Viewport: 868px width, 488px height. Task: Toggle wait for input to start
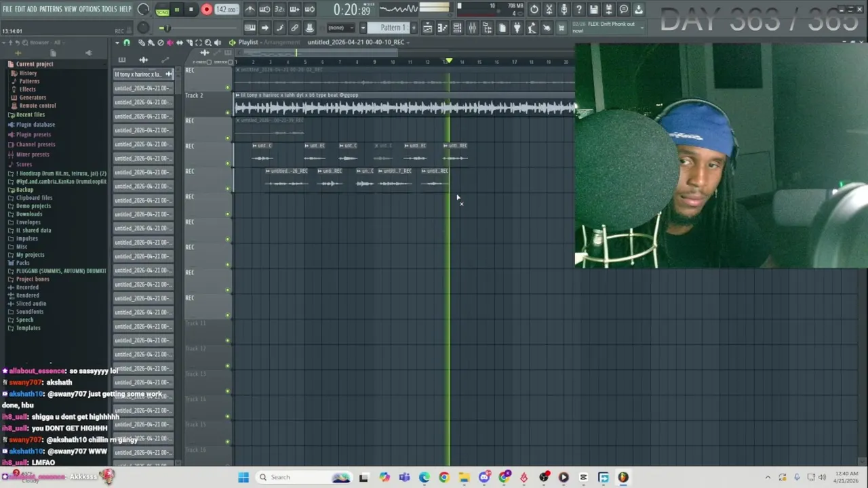265,9
